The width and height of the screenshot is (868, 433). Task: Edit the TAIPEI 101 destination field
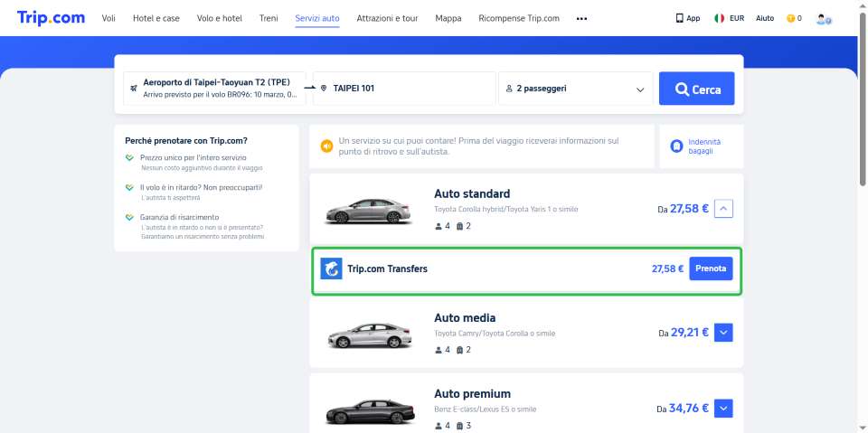coord(402,89)
